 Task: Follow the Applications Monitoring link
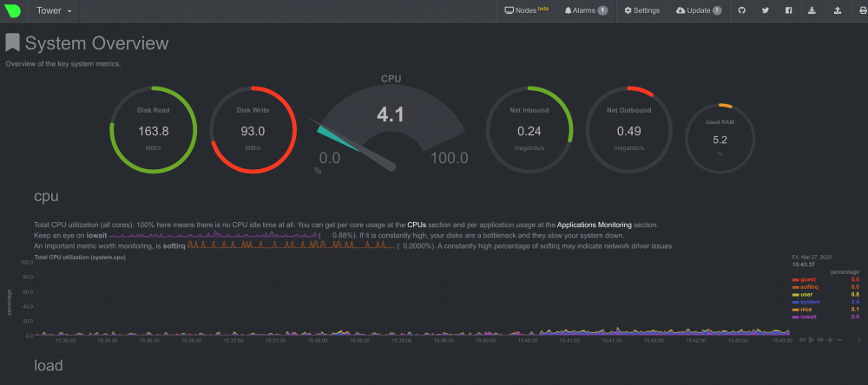tap(594, 225)
